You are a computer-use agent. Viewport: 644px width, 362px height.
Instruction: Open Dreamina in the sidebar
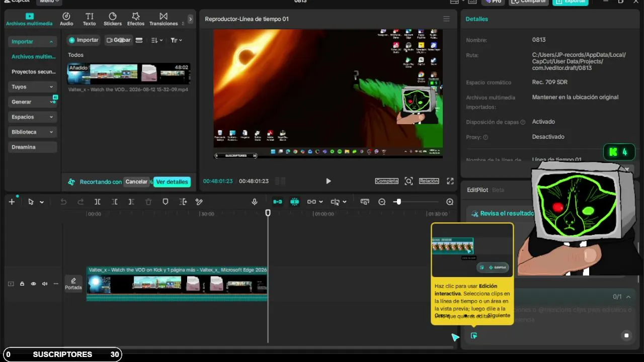[x=33, y=147]
